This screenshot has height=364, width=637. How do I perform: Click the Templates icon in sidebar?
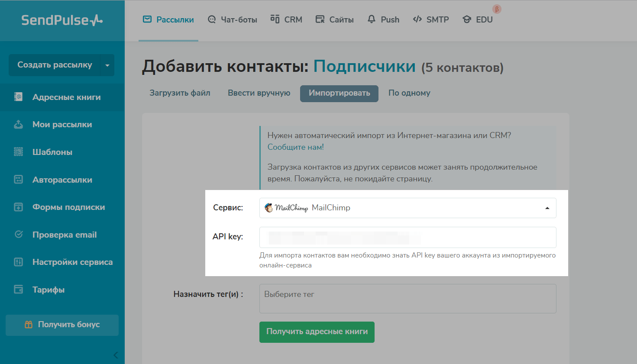(x=18, y=152)
